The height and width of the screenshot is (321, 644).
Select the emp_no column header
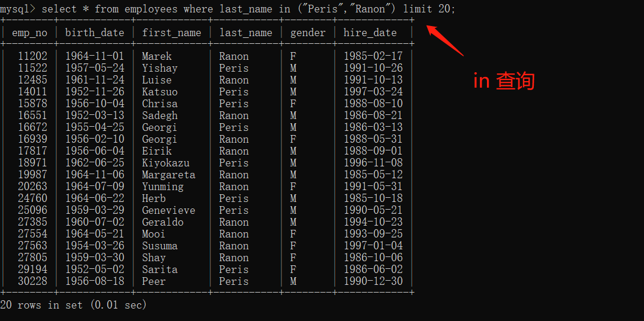point(30,33)
